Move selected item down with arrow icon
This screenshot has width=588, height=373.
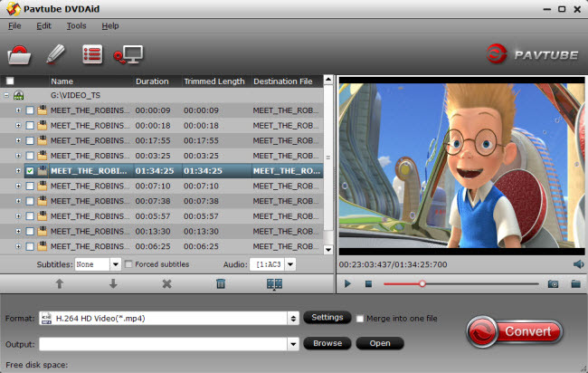(113, 283)
